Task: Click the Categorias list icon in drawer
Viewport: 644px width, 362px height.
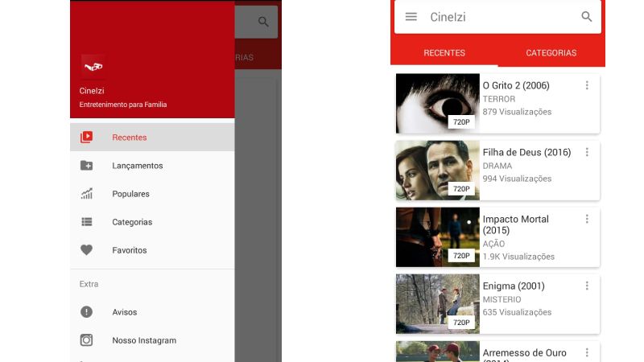Action: coord(87,222)
